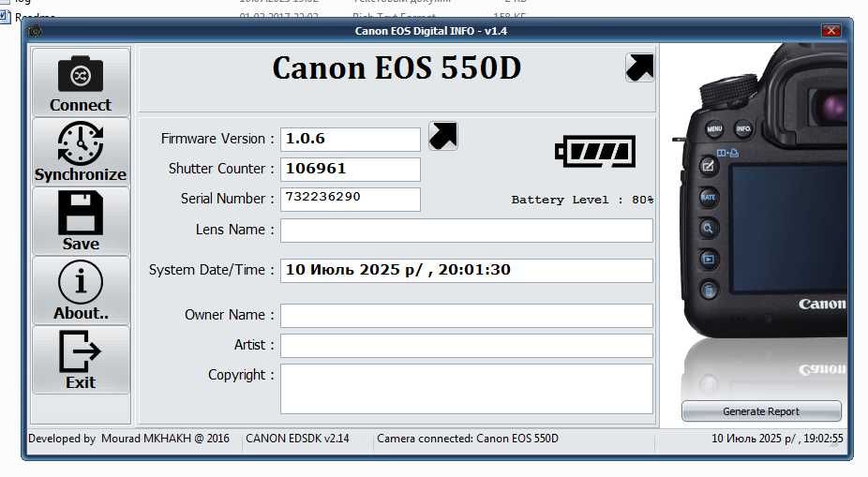
Task: Click the 'Battery Level : 80%' text
Action: pyautogui.click(x=582, y=200)
